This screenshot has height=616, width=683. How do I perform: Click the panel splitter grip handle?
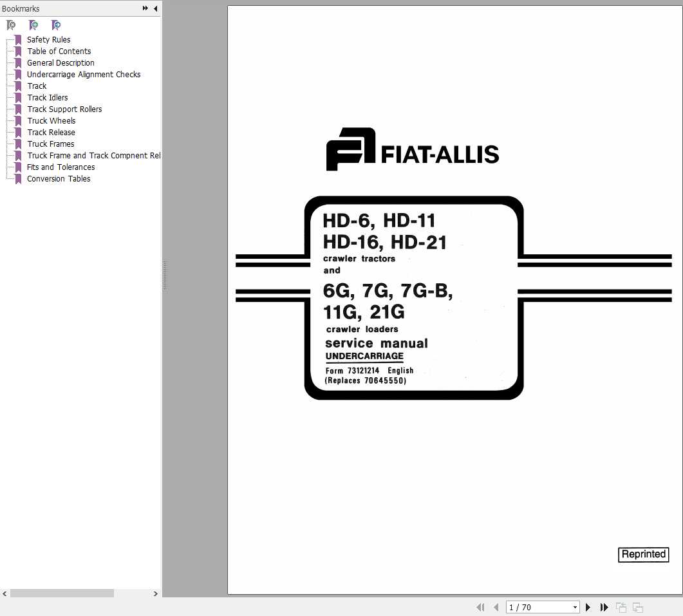click(165, 275)
